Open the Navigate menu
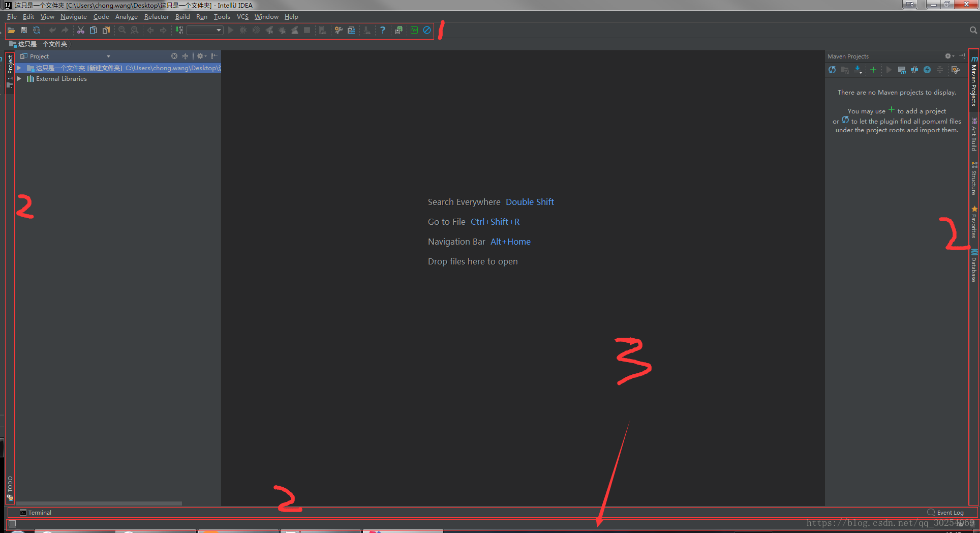The width and height of the screenshot is (980, 533). click(74, 17)
